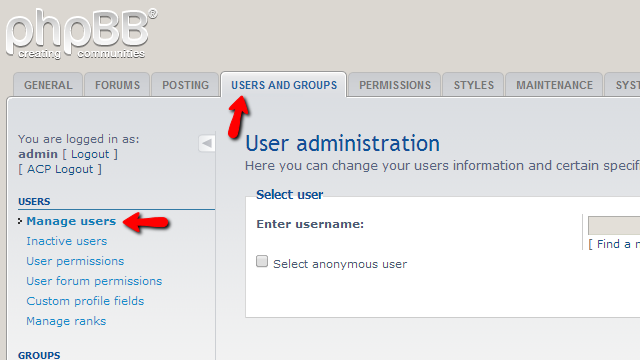Open the Styles tab
This screenshot has width=640, height=360.
click(x=473, y=85)
